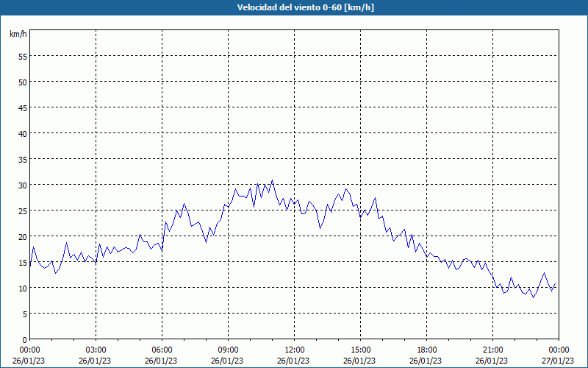Click the 15 value on the y-axis
This screenshot has width=588, height=368.
tap(23, 263)
